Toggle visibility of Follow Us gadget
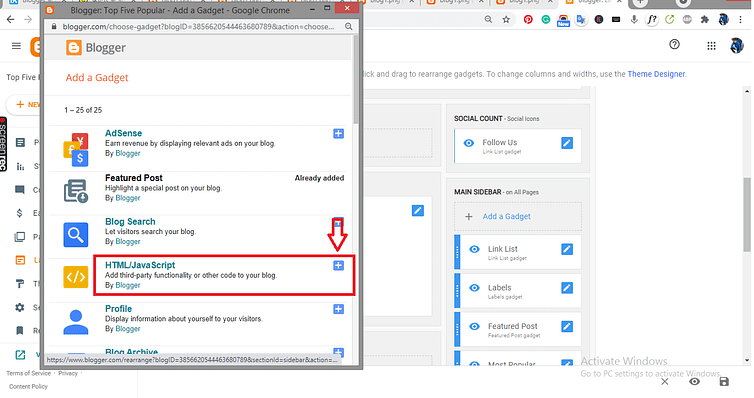The image size is (754, 398). point(469,143)
